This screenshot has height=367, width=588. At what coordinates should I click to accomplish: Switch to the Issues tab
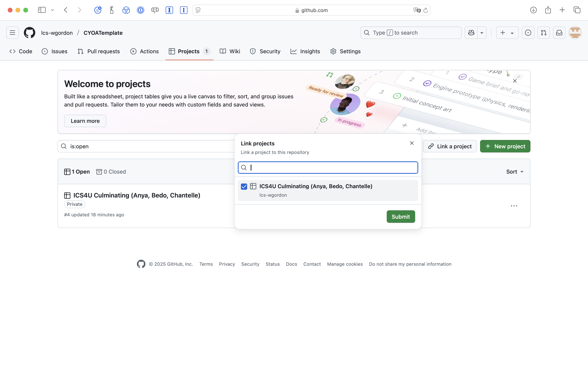pyautogui.click(x=55, y=51)
